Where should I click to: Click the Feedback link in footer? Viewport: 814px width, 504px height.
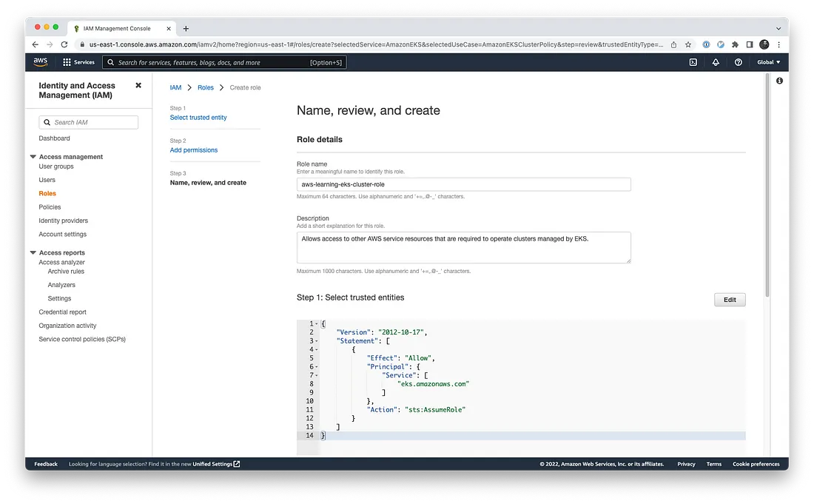[x=46, y=464]
